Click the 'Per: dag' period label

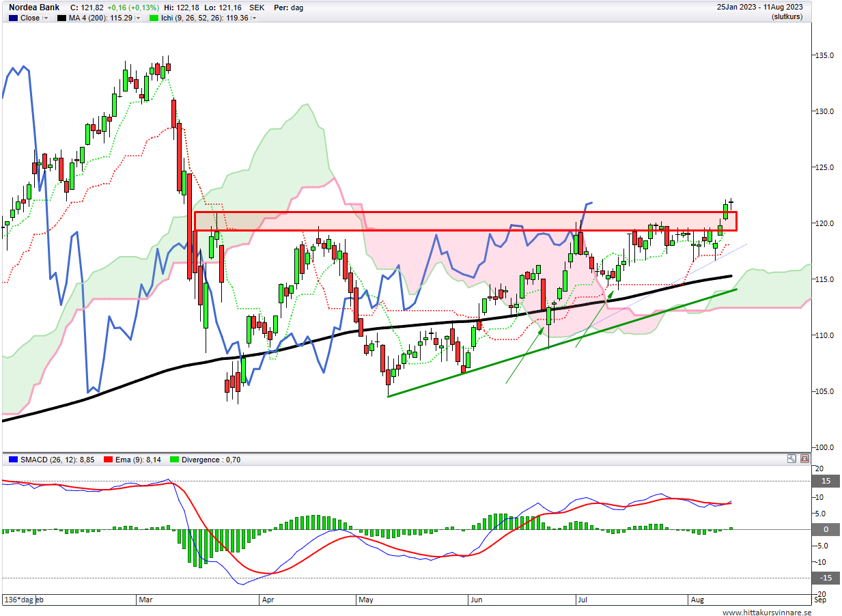[x=288, y=8]
